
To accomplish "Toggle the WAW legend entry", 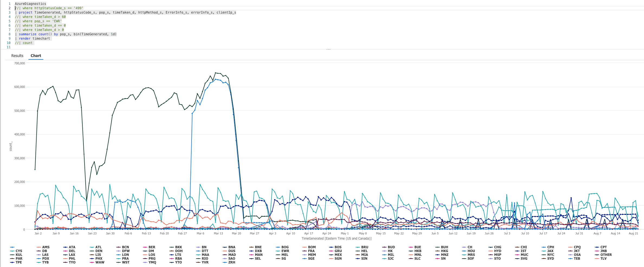I will click(97, 262).
